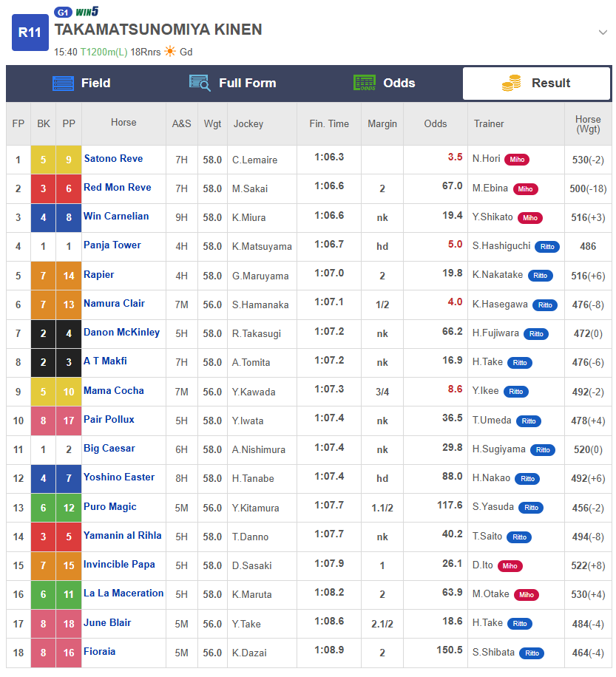Open horse Fioraia

[99, 652]
